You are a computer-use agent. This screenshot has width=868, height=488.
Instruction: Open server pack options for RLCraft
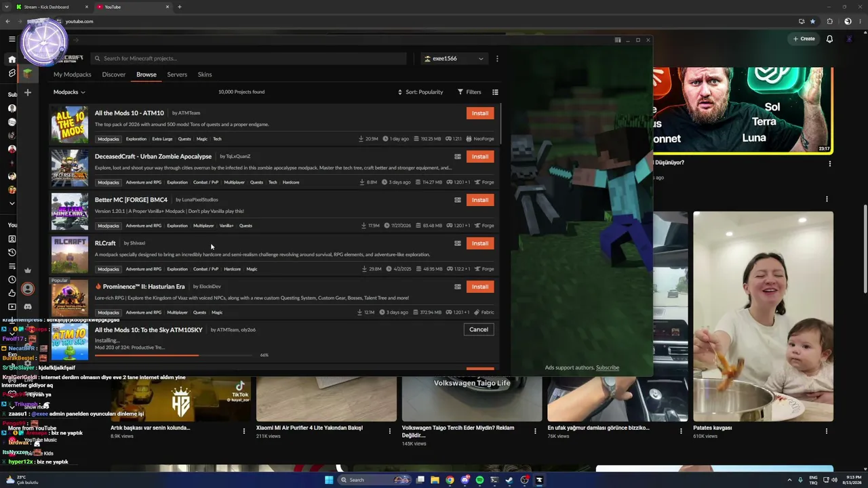tap(458, 243)
